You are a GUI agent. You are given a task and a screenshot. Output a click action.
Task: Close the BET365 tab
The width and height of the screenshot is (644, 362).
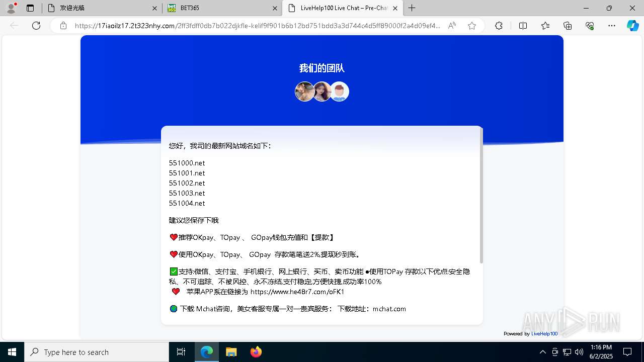pyautogui.click(x=275, y=8)
